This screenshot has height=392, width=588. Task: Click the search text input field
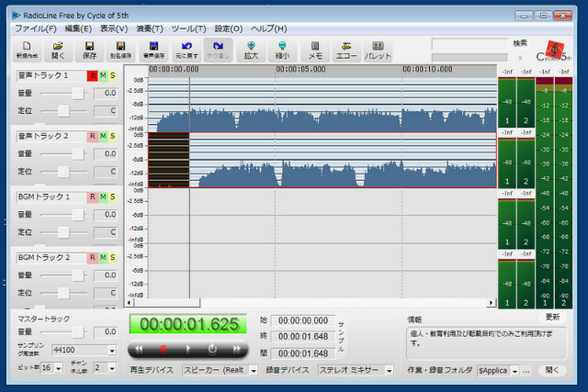click(469, 44)
